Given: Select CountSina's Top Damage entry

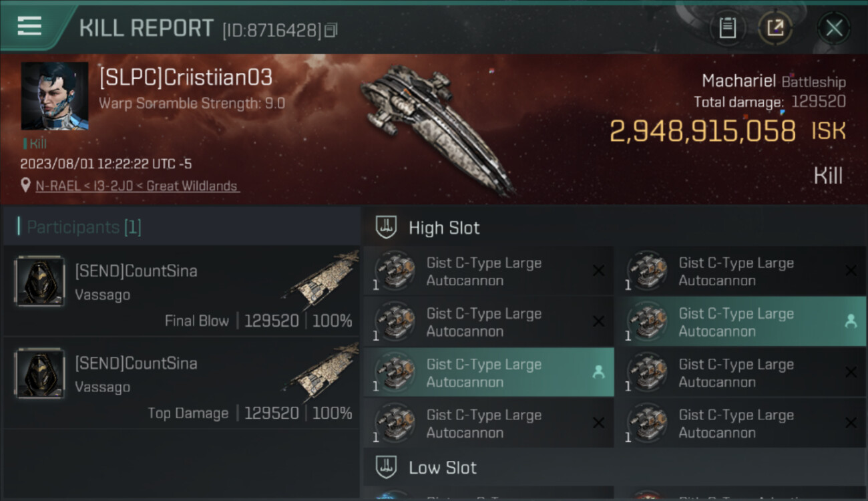Looking at the screenshot, I should coord(182,385).
